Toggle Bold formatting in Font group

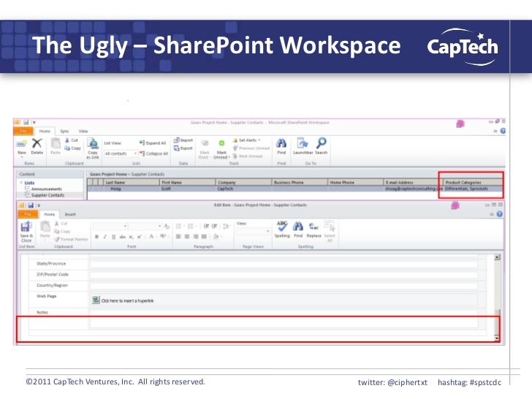[x=96, y=237]
